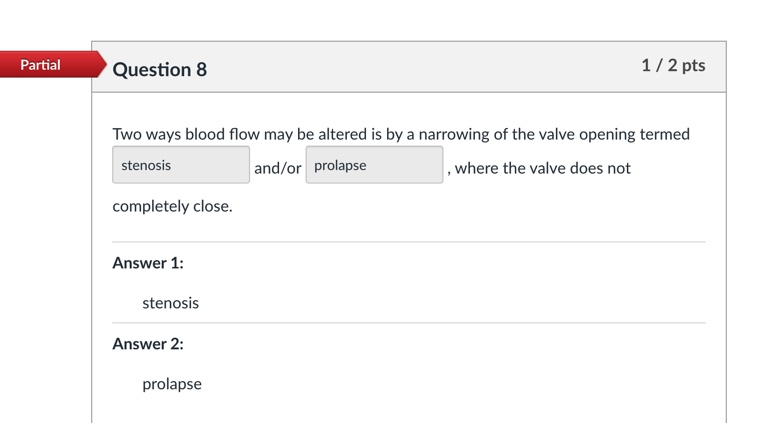This screenshot has height=423, width=772.
Task: Click the phrase Two ways blood flow
Action: pos(186,134)
